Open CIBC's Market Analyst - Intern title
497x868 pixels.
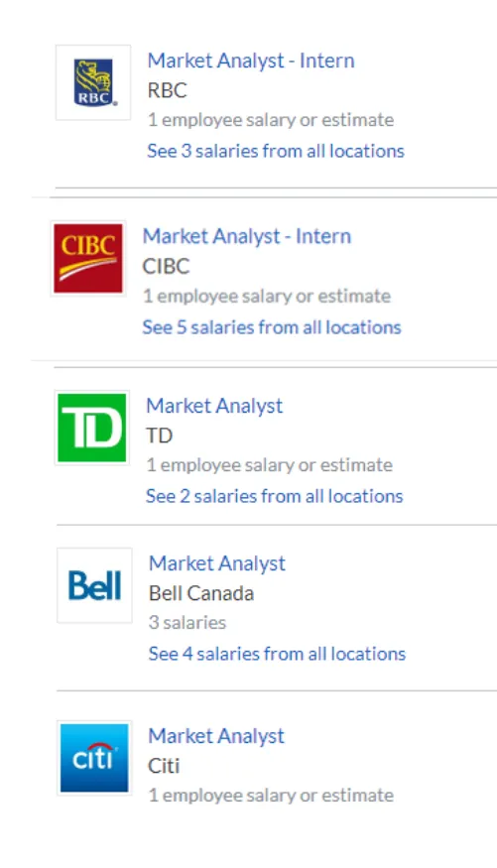247,236
